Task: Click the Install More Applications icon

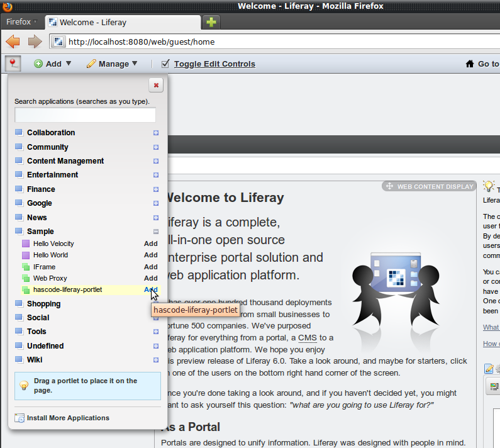Action: 19,418
